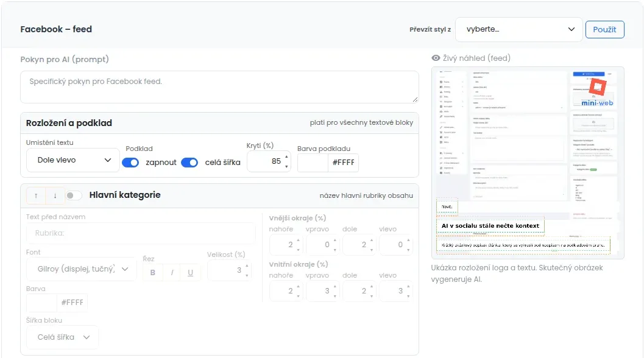Apply bold (B) font style
Image resolution: width=644 pixels, height=358 pixels.
(x=153, y=273)
